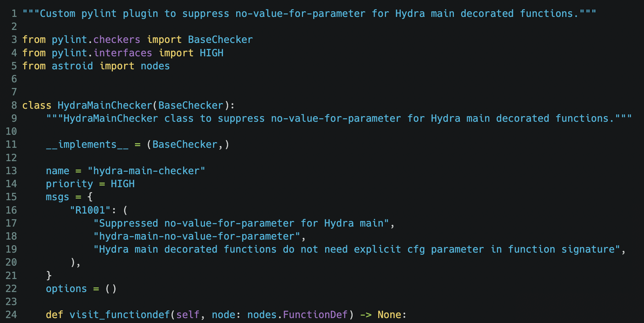Click 'pylint' on line 3
The height and width of the screenshot is (323, 644).
70,39
